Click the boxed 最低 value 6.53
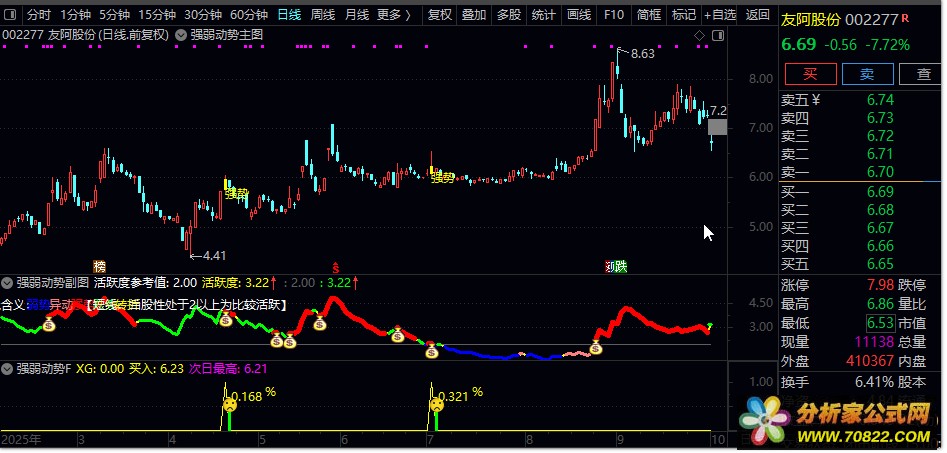Screen dimensions: 947x453 pyautogui.click(x=880, y=323)
